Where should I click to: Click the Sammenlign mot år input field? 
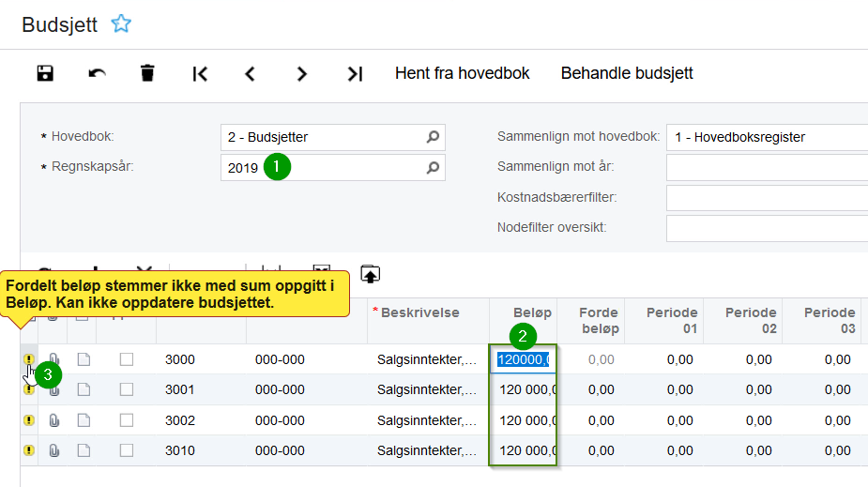766,168
